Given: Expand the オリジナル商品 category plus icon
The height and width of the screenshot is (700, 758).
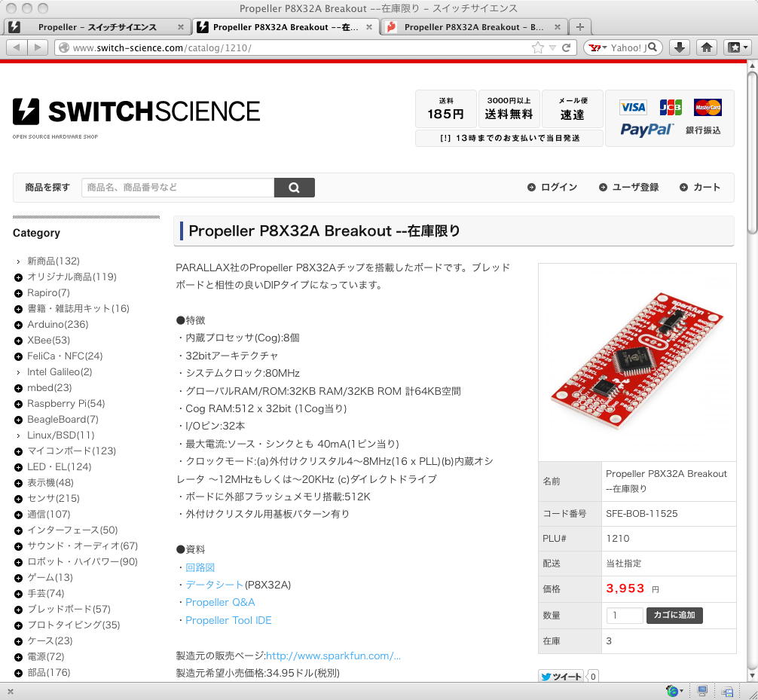Looking at the screenshot, I should [x=18, y=277].
